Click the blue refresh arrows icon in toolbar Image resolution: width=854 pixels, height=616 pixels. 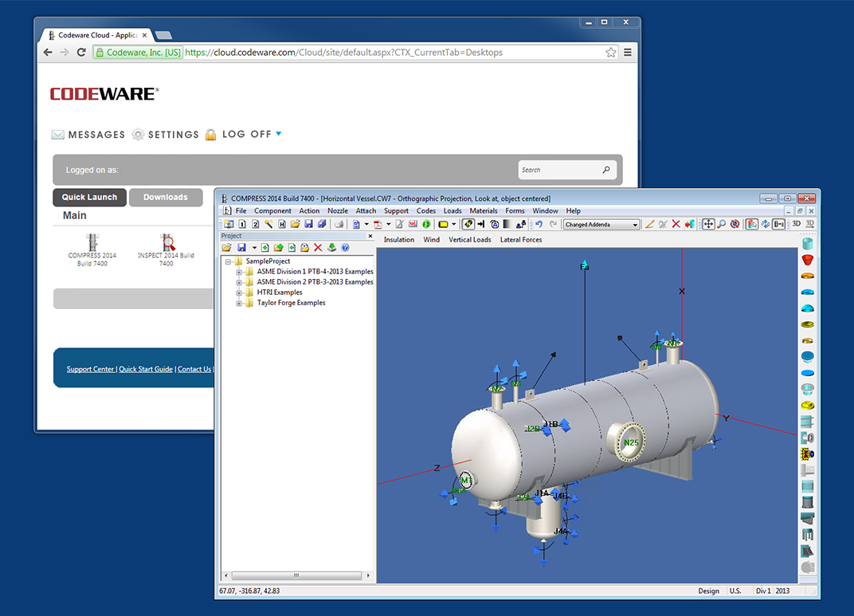[766, 224]
